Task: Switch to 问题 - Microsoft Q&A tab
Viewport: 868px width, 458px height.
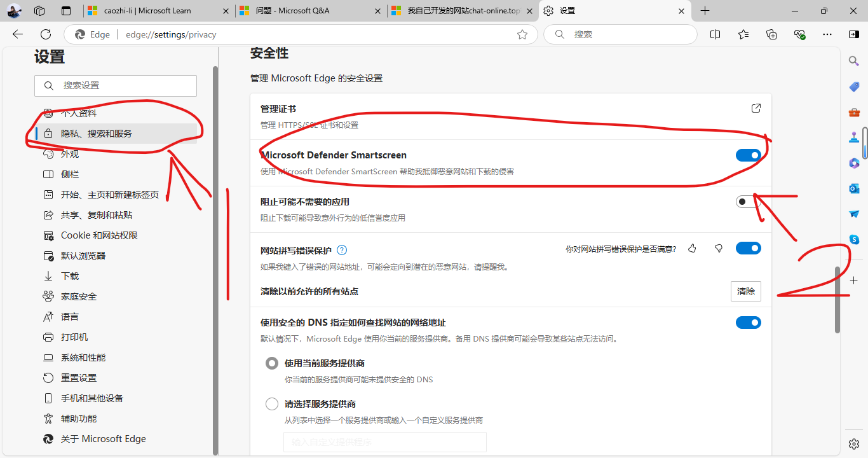Action: point(310,11)
